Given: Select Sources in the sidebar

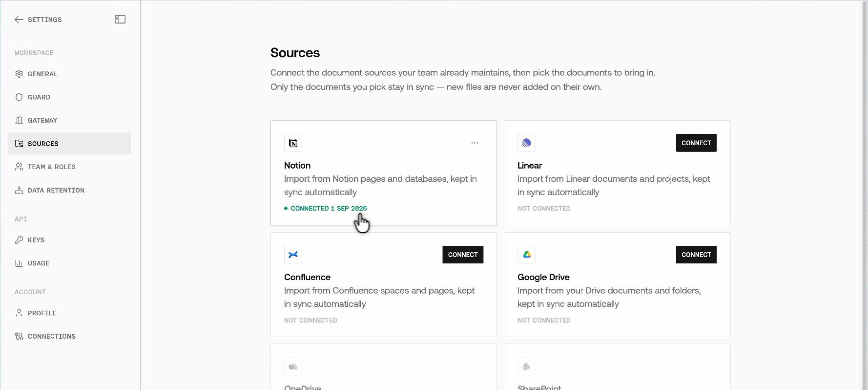Looking at the screenshot, I should tap(69, 144).
